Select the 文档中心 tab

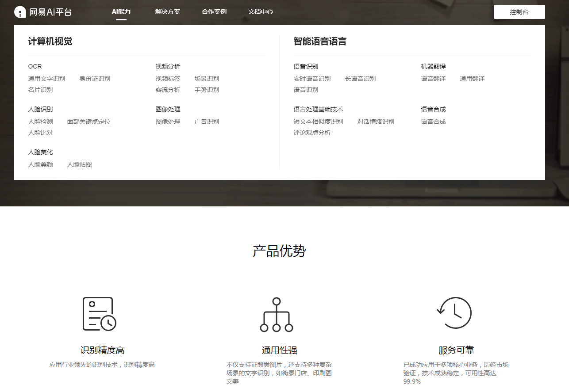(261, 12)
